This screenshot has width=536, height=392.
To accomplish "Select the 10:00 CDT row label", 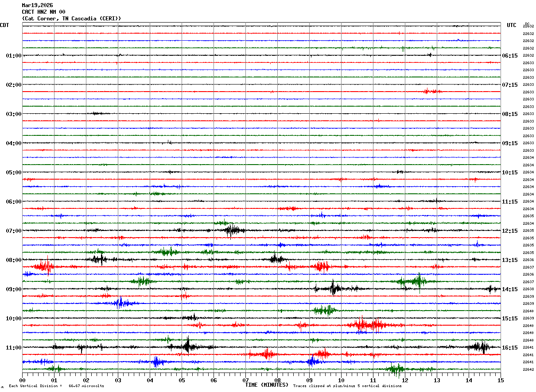I will point(14,319).
